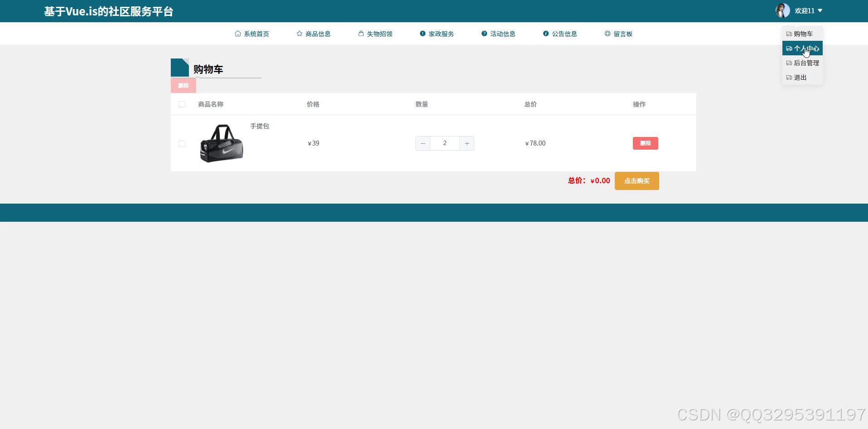Click the truck icon next to 个人中心

tap(789, 49)
